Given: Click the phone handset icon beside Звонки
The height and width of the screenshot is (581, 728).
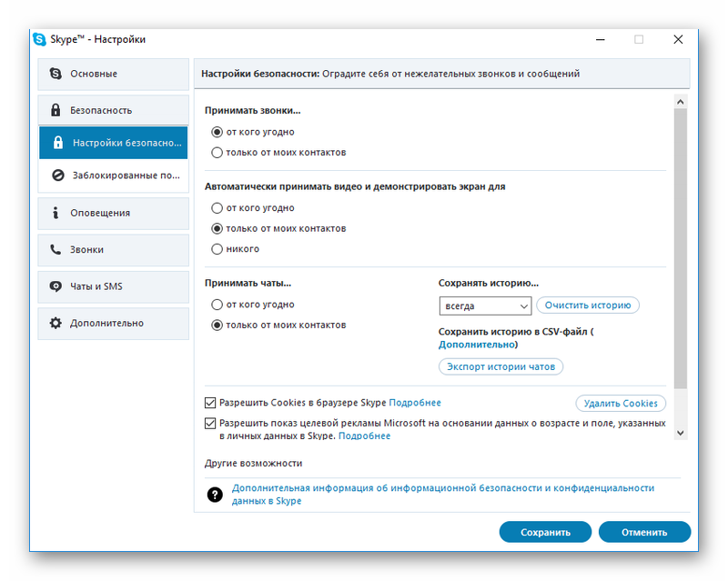Looking at the screenshot, I should (56, 249).
